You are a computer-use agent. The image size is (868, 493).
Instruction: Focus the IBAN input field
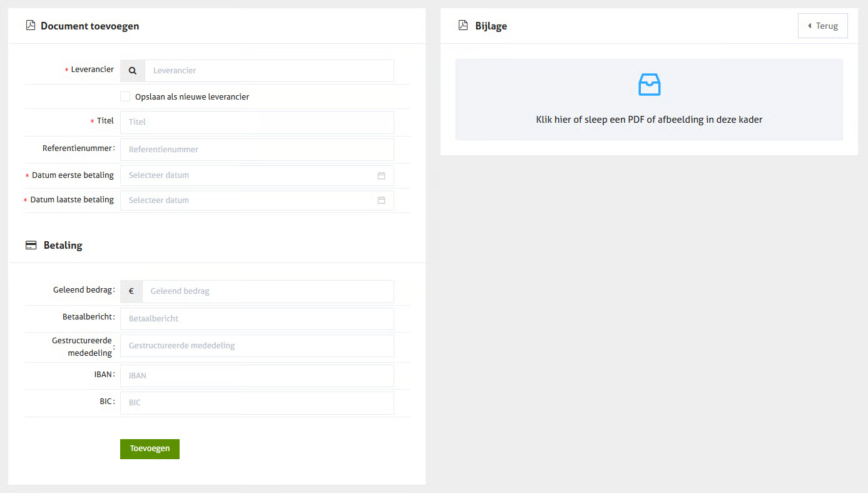coord(257,376)
